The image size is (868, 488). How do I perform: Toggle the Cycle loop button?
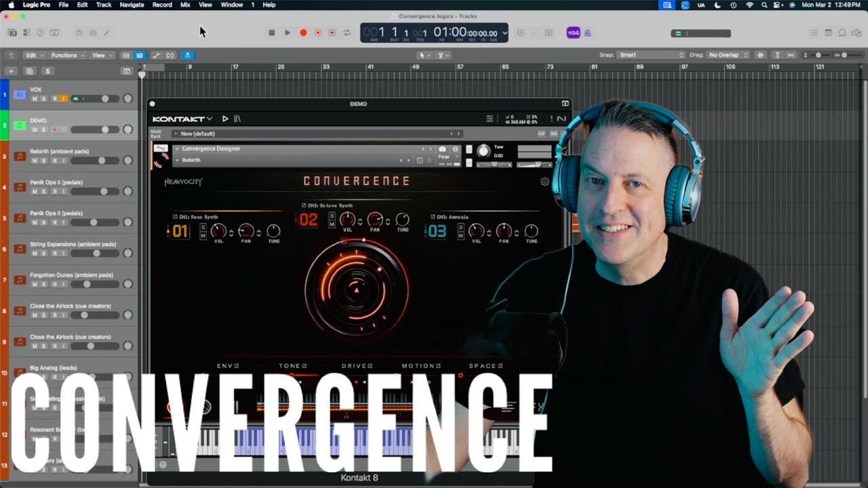tap(347, 33)
